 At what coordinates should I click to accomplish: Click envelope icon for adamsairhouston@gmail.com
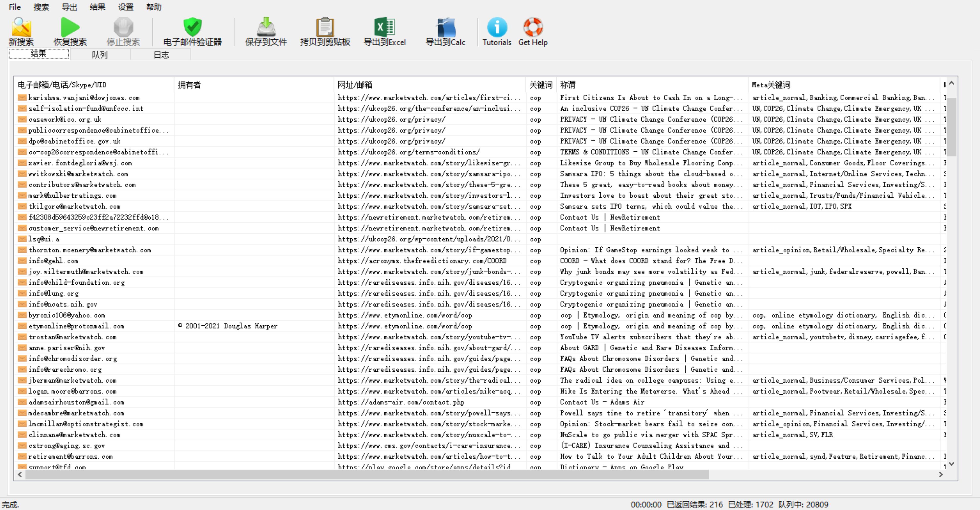click(23, 402)
